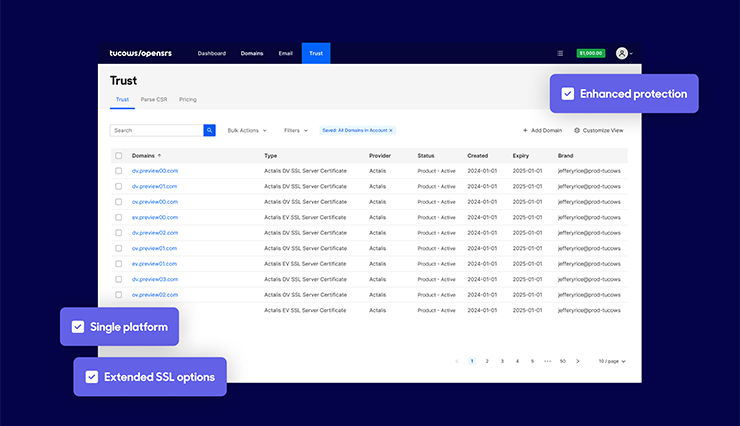This screenshot has height=426, width=740.
Task: Click the plus icon for Add Domain
Action: click(x=525, y=130)
